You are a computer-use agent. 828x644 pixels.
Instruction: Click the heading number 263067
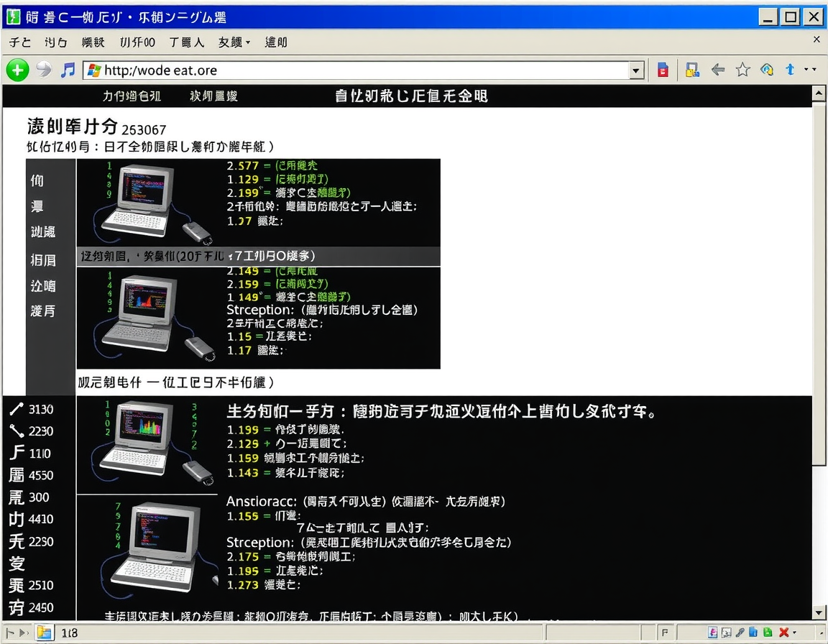144,130
